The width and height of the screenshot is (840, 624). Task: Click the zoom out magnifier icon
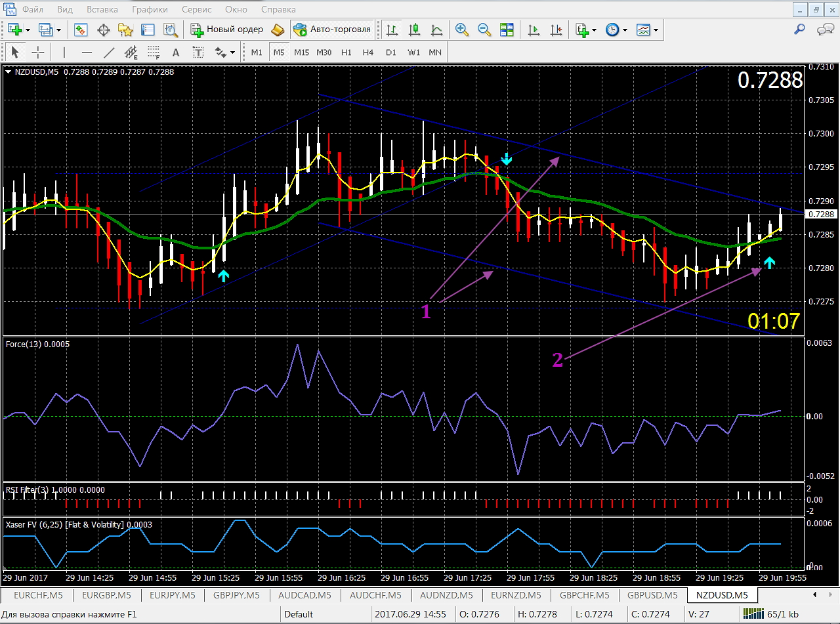pos(484,30)
